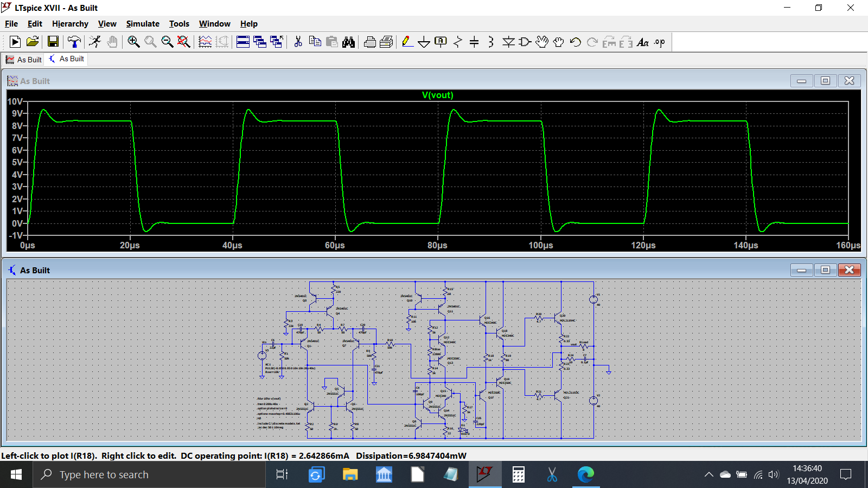Place an Inductor component
The height and width of the screenshot is (488, 868).
point(491,42)
